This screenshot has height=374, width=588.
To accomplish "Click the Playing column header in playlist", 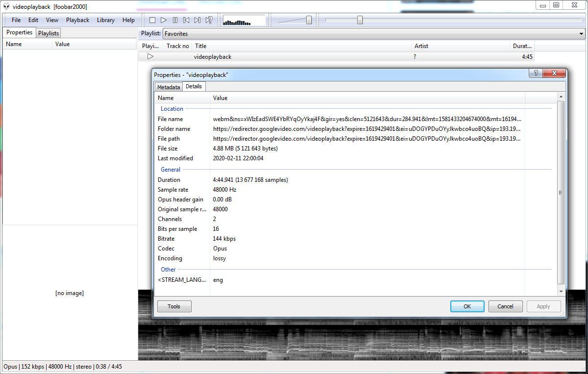I will [x=151, y=46].
